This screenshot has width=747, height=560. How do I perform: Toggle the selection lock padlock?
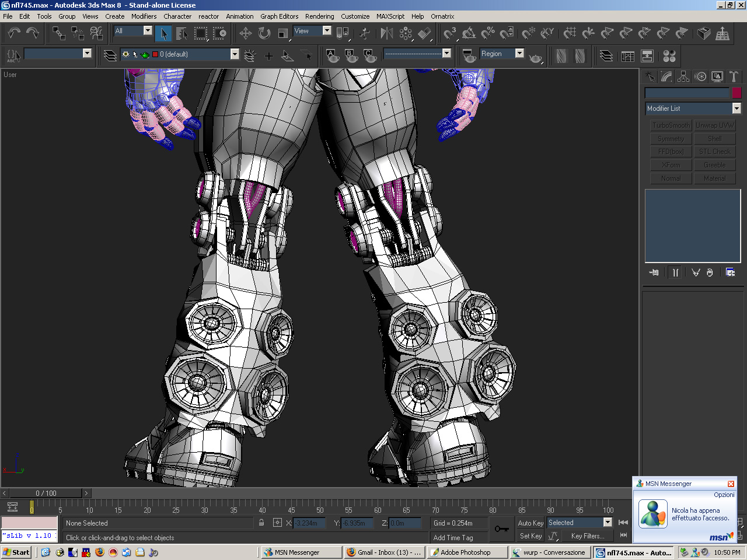tap(261, 523)
